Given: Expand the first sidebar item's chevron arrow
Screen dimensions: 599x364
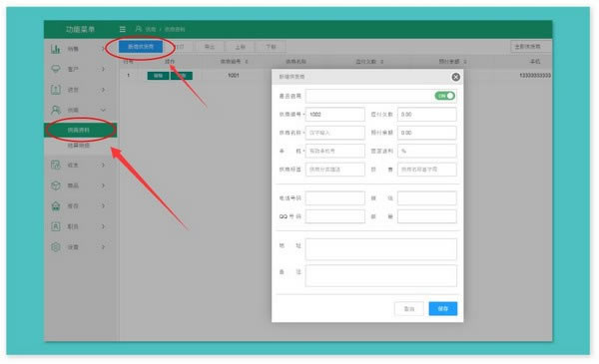Looking at the screenshot, I should coord(103,49).
